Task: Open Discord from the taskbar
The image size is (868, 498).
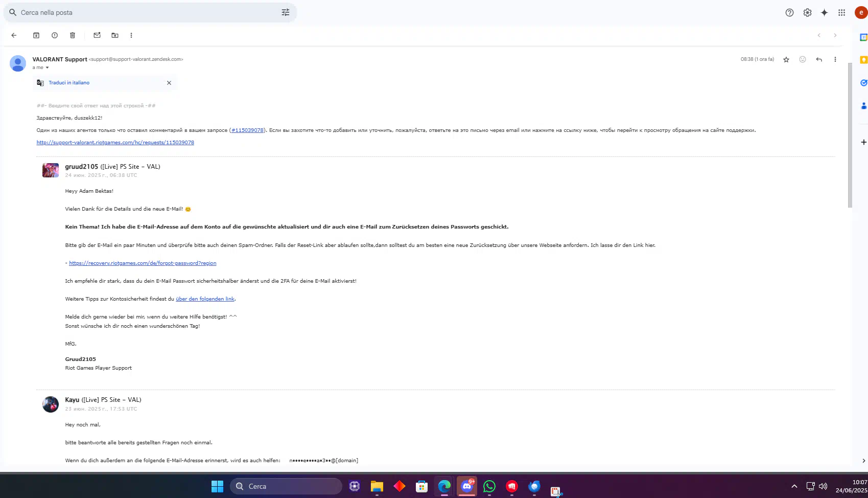Action: click(x=467, y=486)
